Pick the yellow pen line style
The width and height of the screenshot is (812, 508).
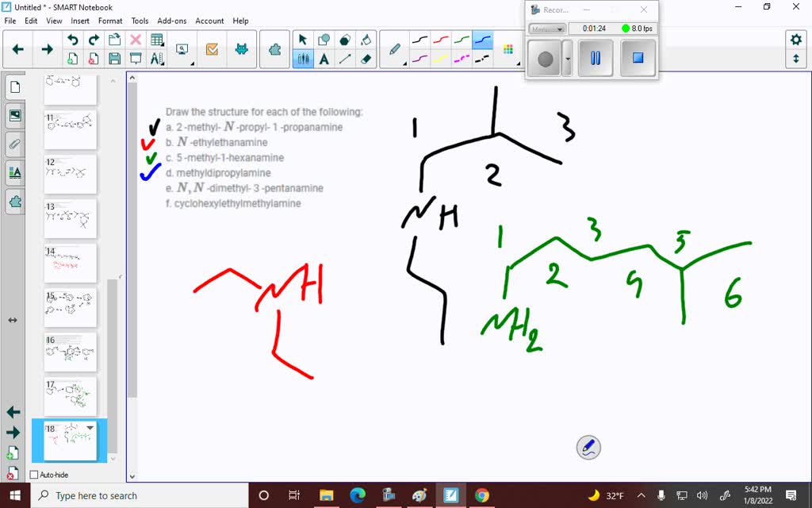(x=441, y=59)
